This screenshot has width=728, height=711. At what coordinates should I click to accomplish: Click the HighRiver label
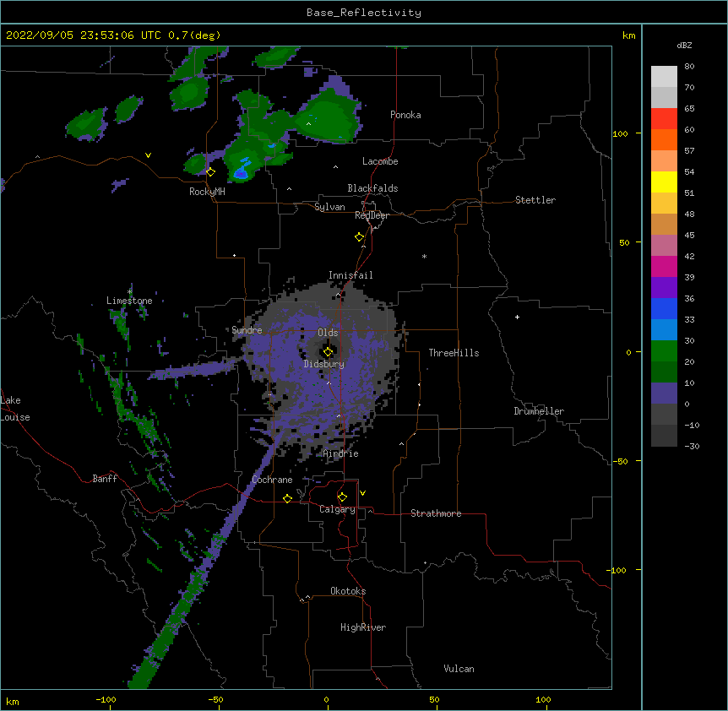(363, 627)
